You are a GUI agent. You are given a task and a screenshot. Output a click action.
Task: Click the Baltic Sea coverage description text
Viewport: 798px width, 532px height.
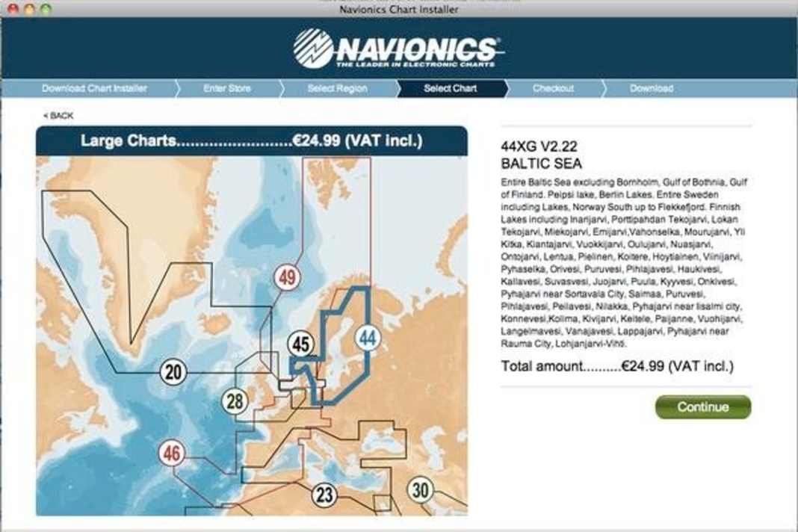[624, 263]
